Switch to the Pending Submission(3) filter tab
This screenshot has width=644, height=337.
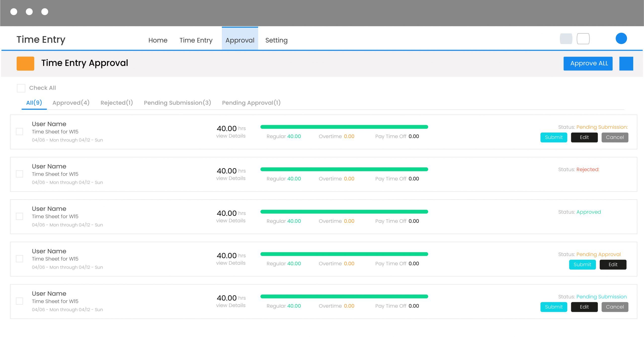177,103
